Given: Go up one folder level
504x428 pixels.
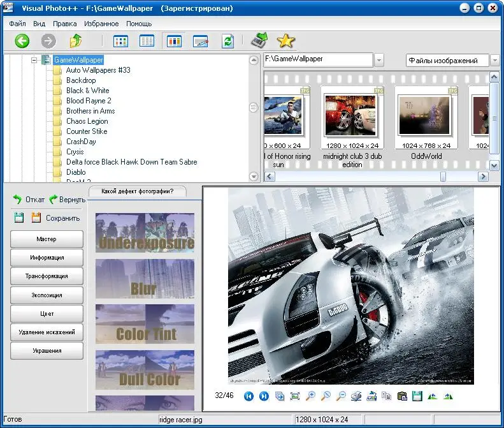Looking at the screenshot, I should tap(76, 41).
